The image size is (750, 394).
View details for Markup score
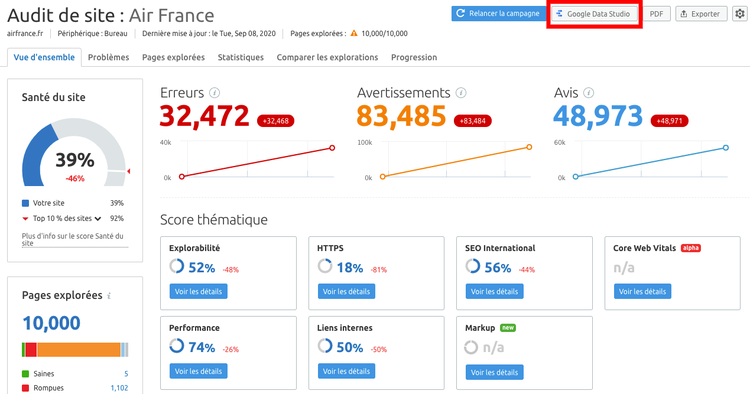[495, 372]
